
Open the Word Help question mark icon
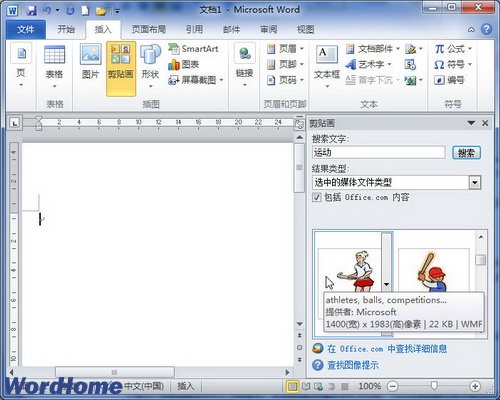pyautogui.click(x=486, y=29)
